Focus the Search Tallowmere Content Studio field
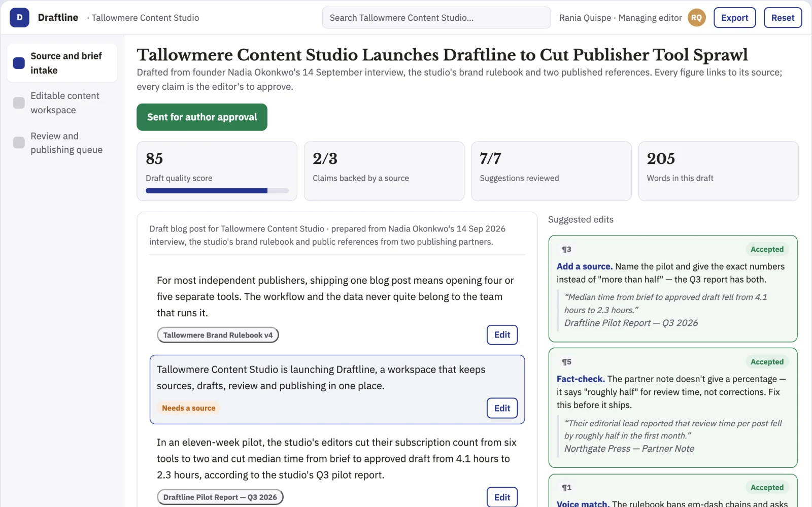Viewport: 812px width, 507px height. [x=436, y=18]
